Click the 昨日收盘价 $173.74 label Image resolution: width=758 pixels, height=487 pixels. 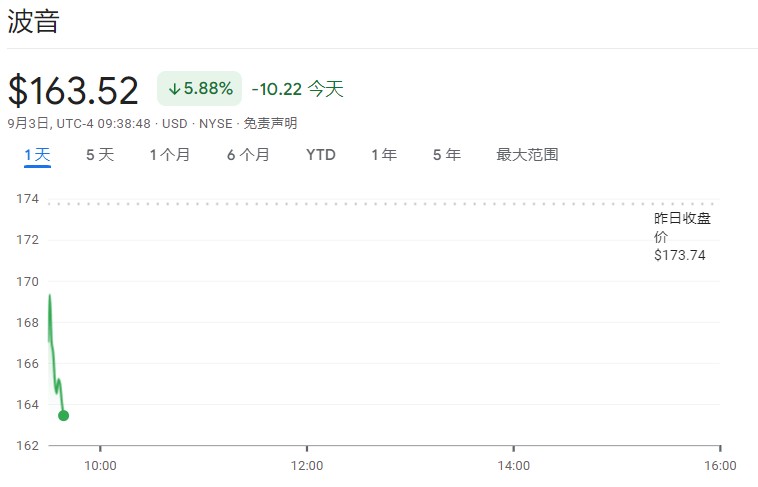682,236
